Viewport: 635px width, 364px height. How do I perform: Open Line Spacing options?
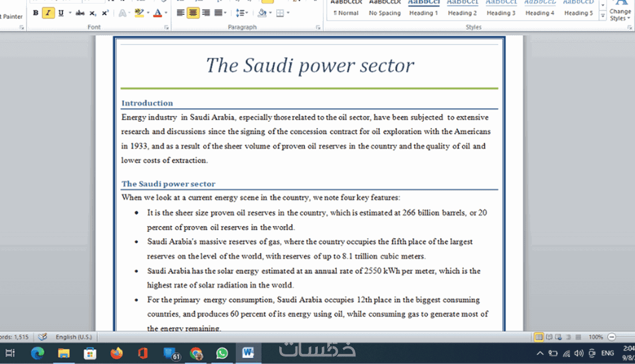pyautogui.click(x=242, y=13)
